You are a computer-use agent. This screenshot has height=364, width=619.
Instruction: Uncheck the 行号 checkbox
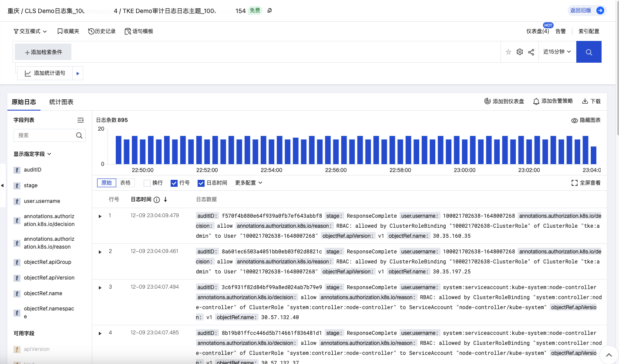174,183
